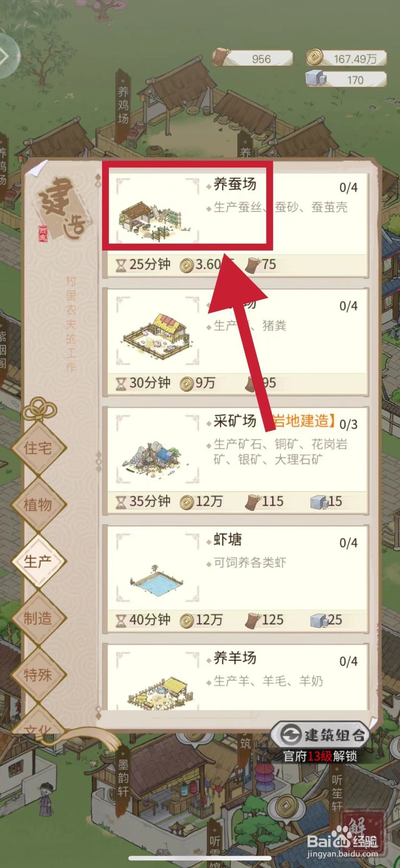Tap the villager character near the wall

[46, 798]
